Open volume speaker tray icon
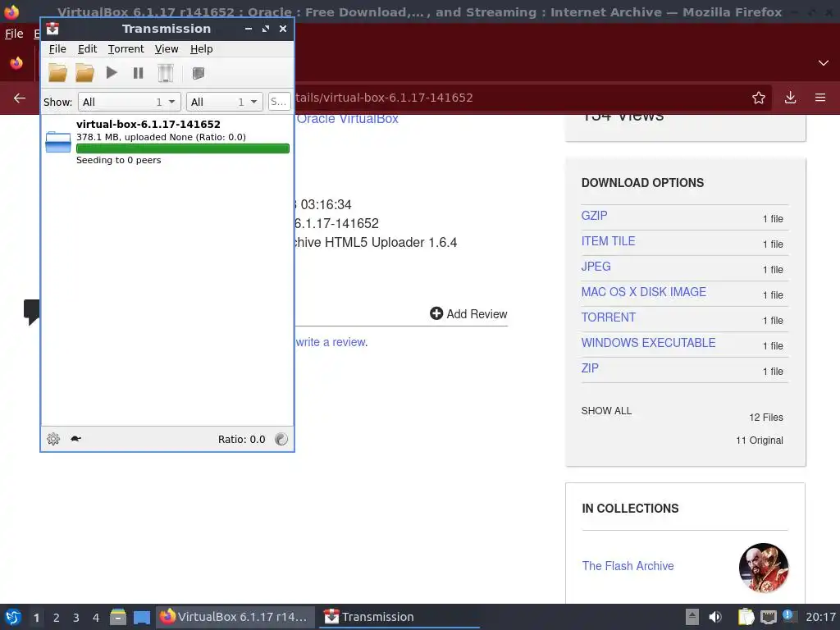The width and height of the screenshot is (840, 630). 715,617
